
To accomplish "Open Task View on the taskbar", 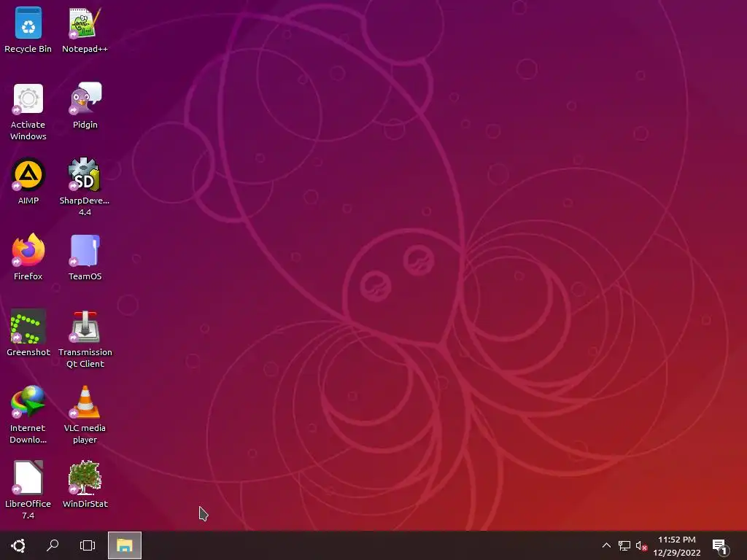I will point(88,545).
